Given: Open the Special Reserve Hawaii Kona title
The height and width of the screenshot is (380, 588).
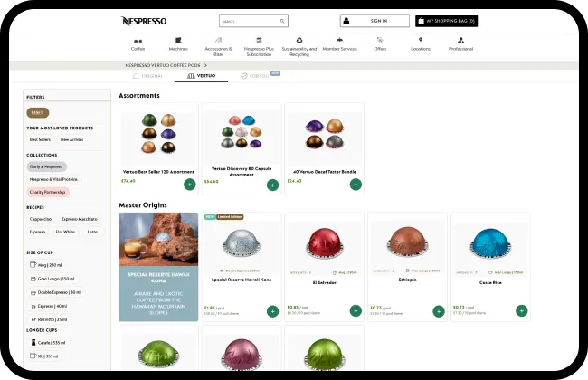Looking at the screenshot, I should click(242, 280).
